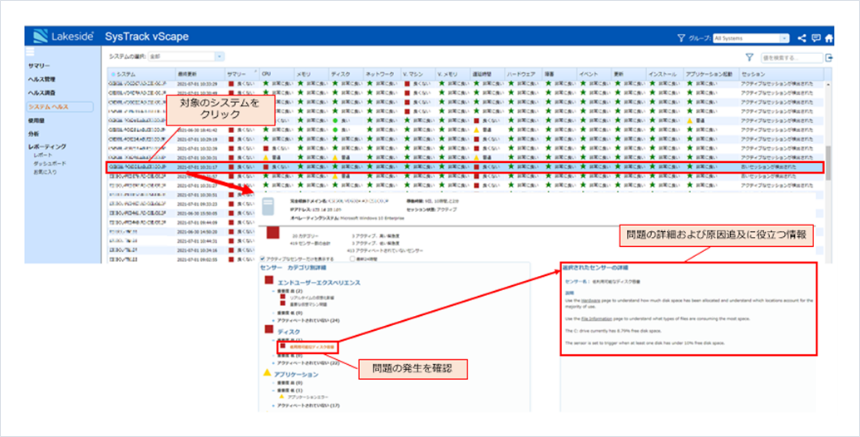Open 使用量 in the left sidebar
Image resolution: width=860 pixels, height=437 pixels.
coord(37,119)
